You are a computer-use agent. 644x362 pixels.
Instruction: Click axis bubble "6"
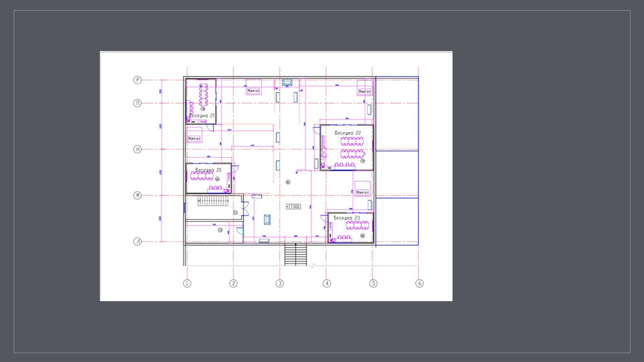[419, 283]
